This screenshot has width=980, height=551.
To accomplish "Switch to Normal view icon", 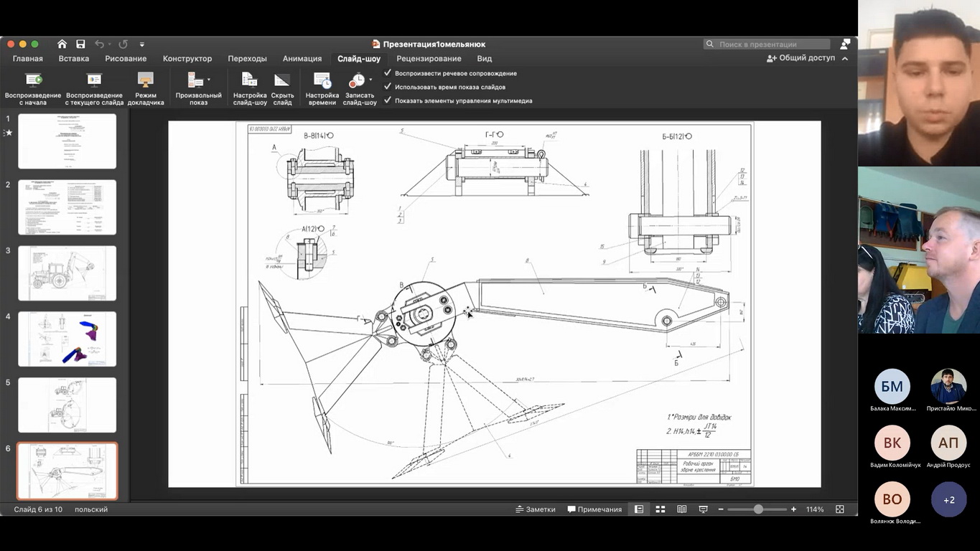I will click(639, 509).
